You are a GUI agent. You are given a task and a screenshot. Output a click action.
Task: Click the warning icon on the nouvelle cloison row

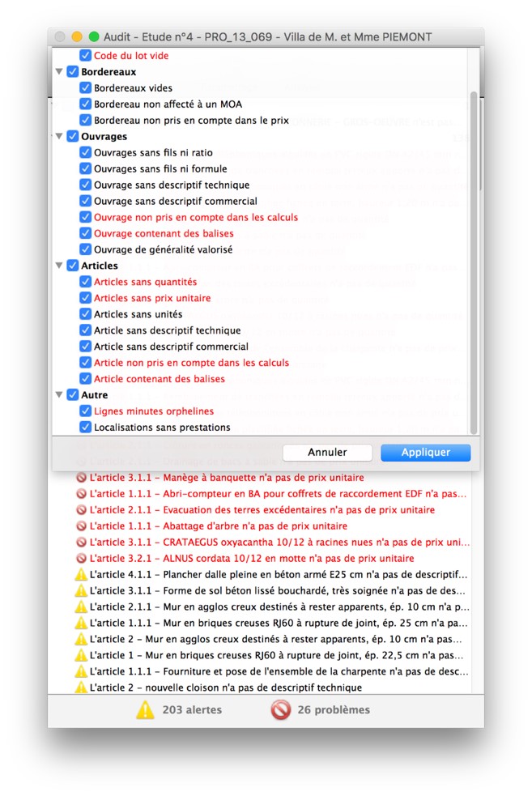click(x=81, y=687)
